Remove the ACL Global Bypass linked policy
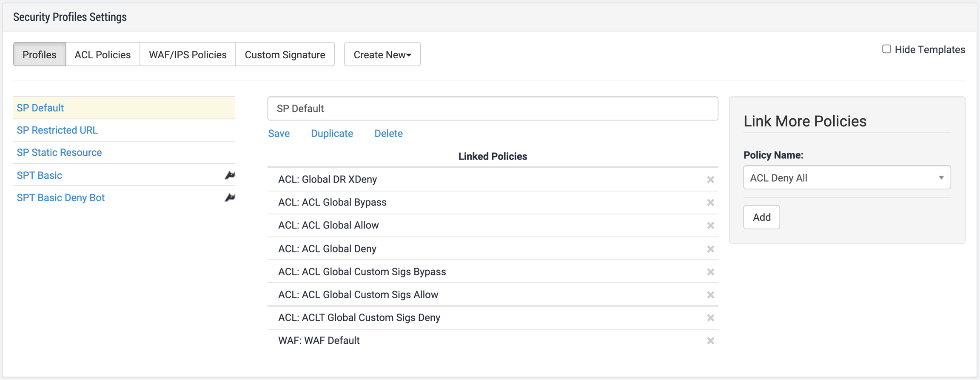 710,203
